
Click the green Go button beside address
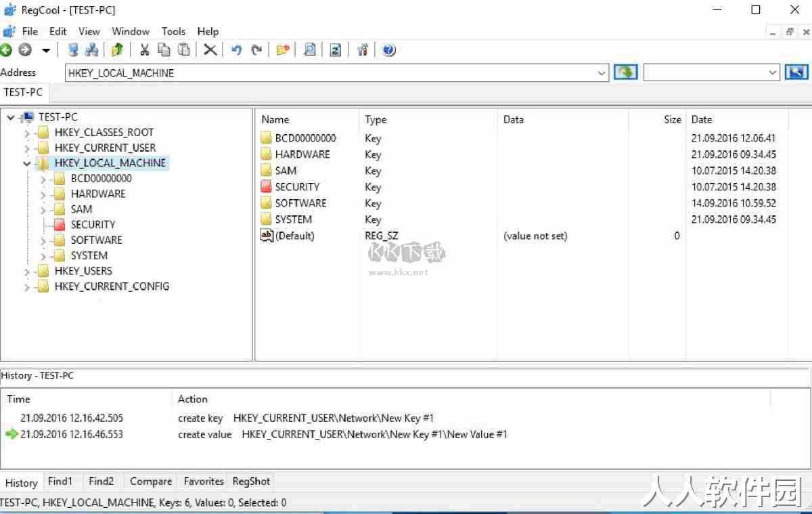625,72
